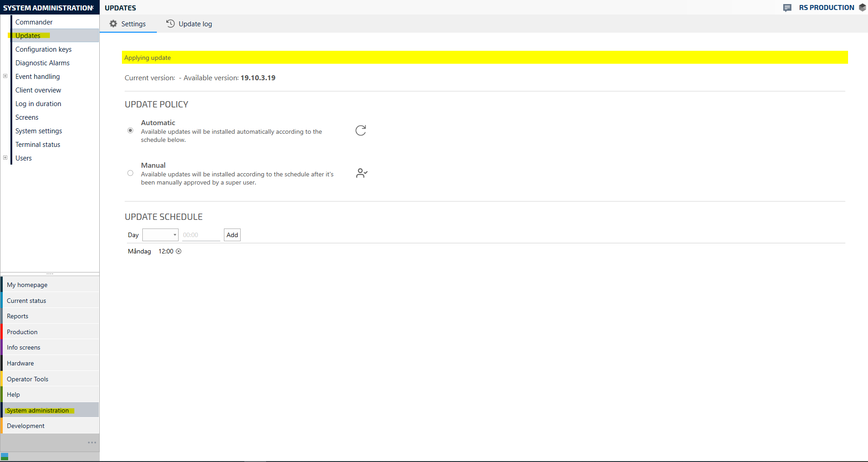Screen dimensions: 868x462
Task: Click the sidebar splitter handle above My homepage
Action: pos(50,274)
